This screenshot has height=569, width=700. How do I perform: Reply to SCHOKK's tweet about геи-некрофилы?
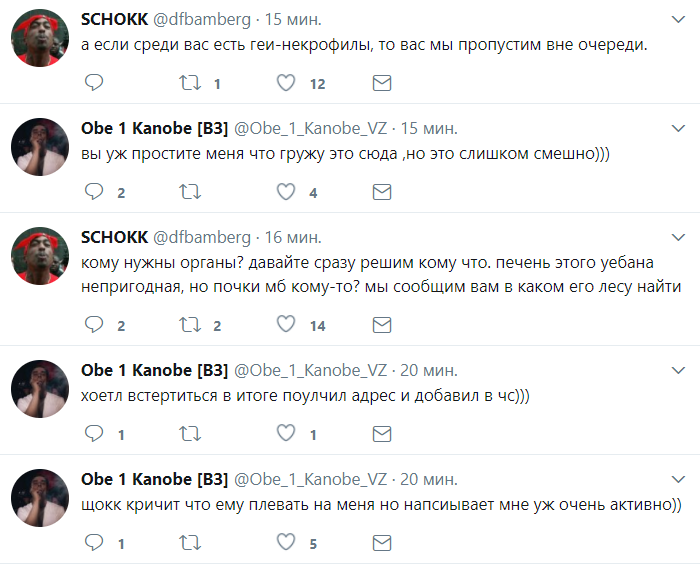[x=94, y=83]
